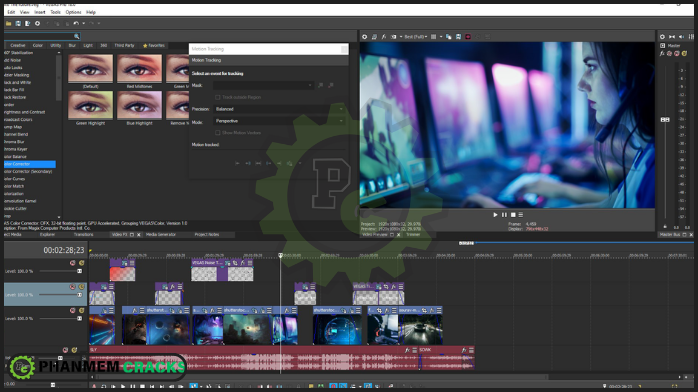Viewport: 698px width, 392px height.
Task: Enable Show Motion Vectors checkbox
Action: coord(218,133)
